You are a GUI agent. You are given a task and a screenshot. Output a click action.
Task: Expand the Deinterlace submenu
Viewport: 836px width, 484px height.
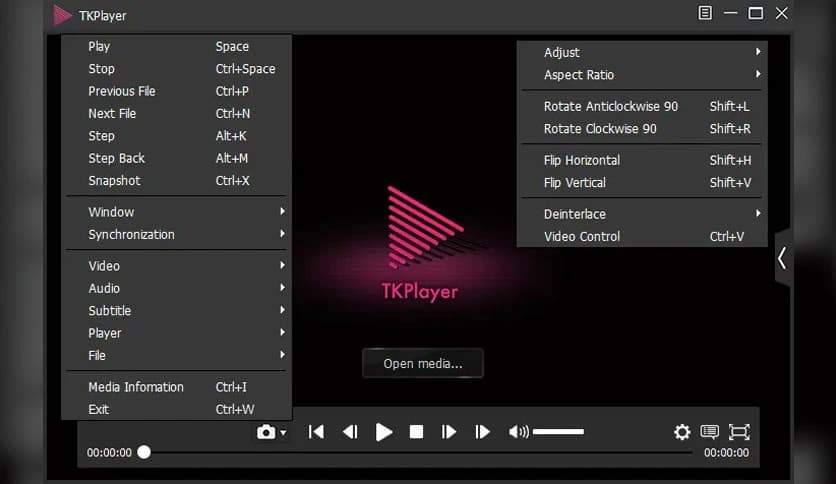[x=642, y=214]
